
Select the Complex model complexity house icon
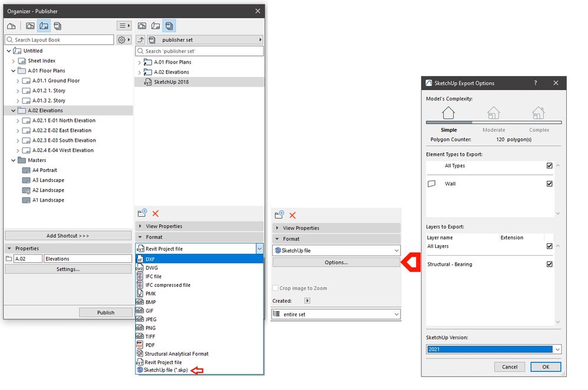pyautogui.click(x=539, y=113)
